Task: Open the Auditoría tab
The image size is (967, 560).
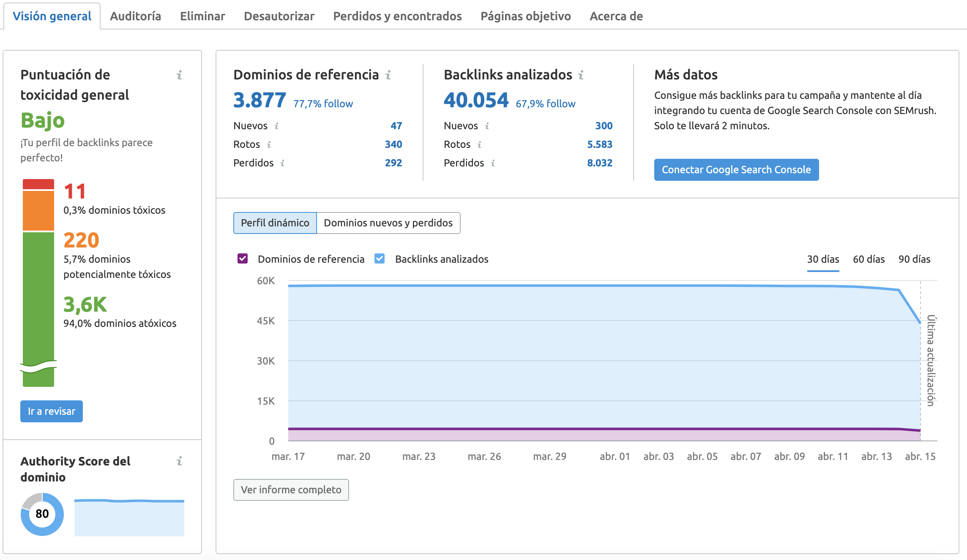Action: click(x=136, y=16)
